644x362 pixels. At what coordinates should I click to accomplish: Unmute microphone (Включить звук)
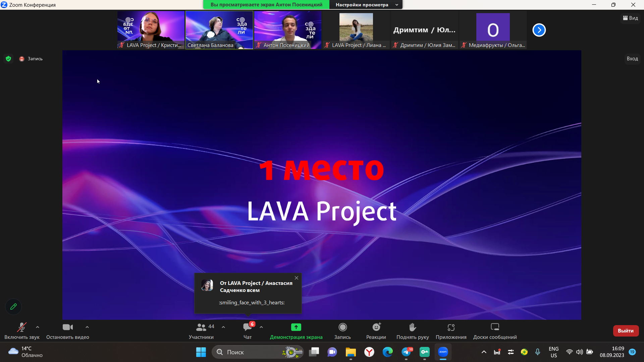pyautogui.click(x=22, y=327)
